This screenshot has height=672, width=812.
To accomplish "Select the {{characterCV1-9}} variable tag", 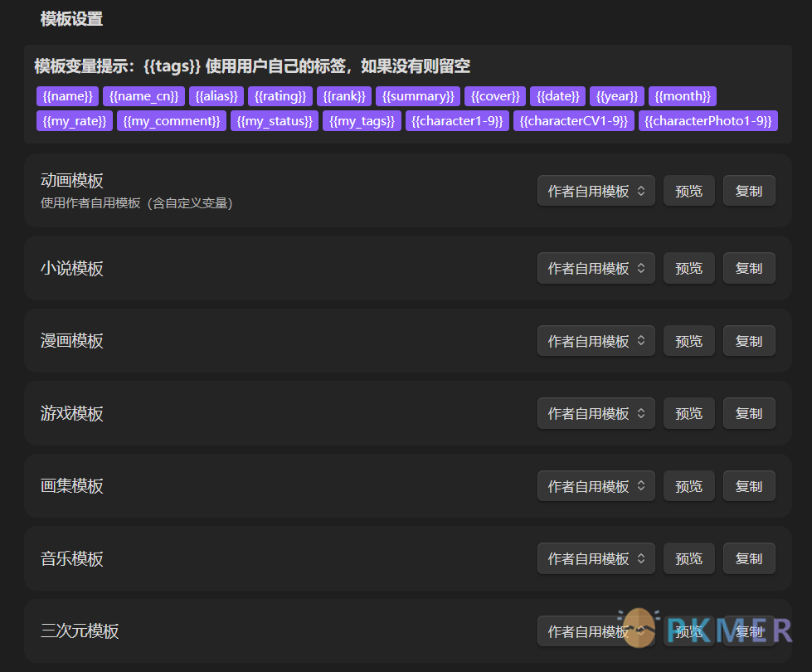I will click(x=574, y=121).
